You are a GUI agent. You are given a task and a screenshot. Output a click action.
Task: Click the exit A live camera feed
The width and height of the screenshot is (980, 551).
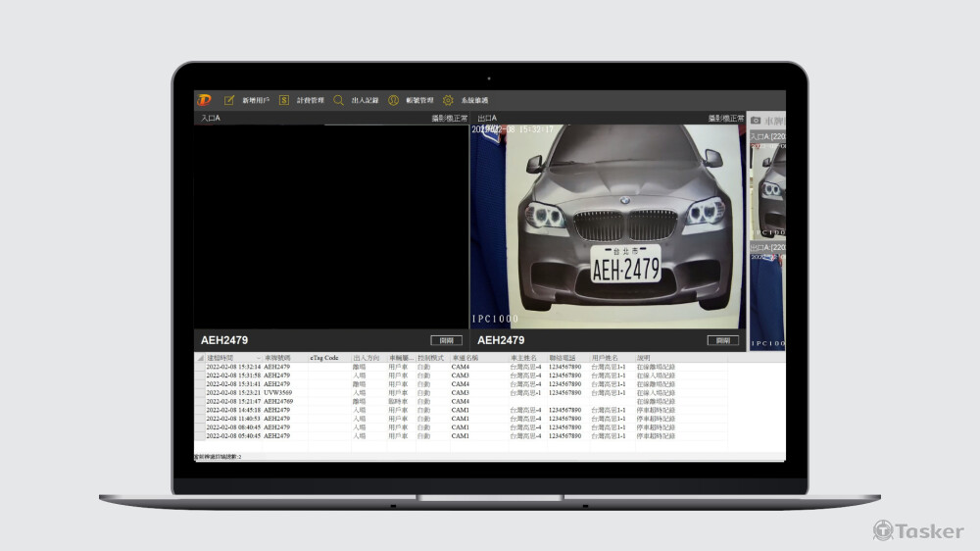point(608,225)
